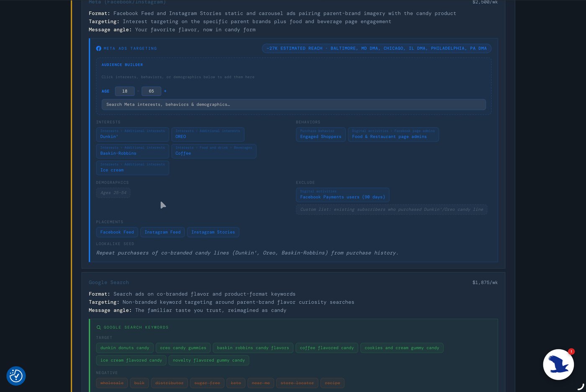The image size is (586, 392).
Task: Choose cookies and cream gummy candy keyword
Action: click(x=402, y=348)
